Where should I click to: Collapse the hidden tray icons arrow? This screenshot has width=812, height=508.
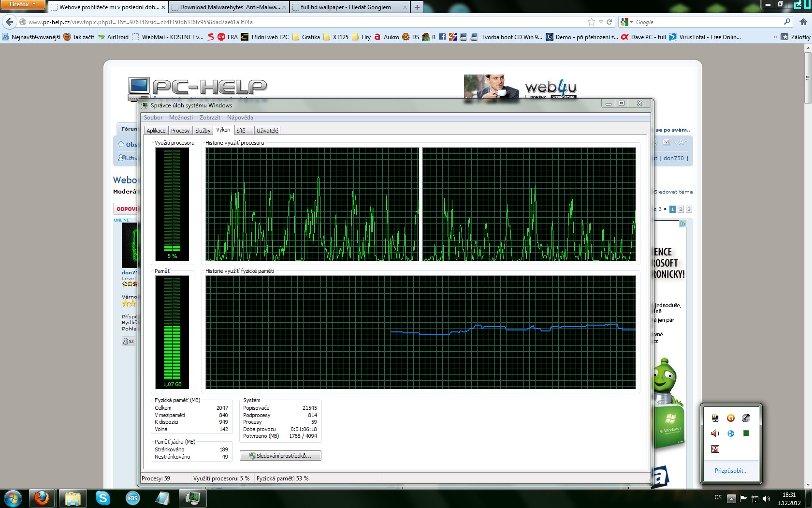pyautogui.click(x=731, y=498)
